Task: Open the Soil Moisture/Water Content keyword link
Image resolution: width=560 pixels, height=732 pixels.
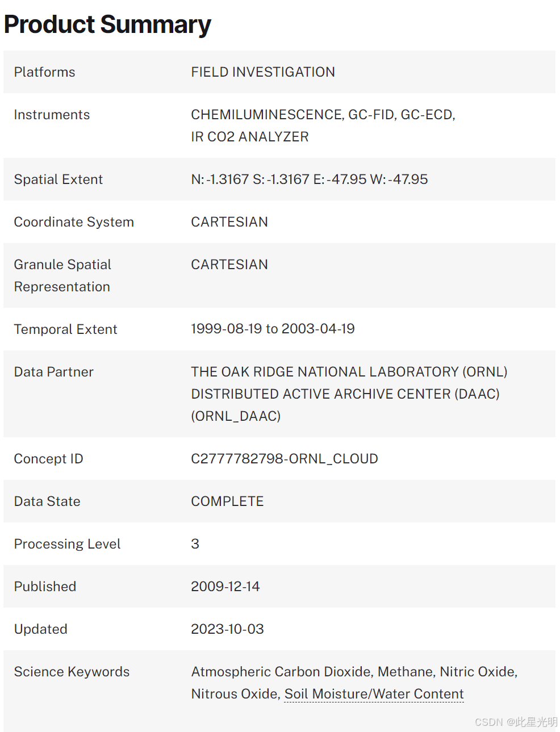Action: point(374,694)
